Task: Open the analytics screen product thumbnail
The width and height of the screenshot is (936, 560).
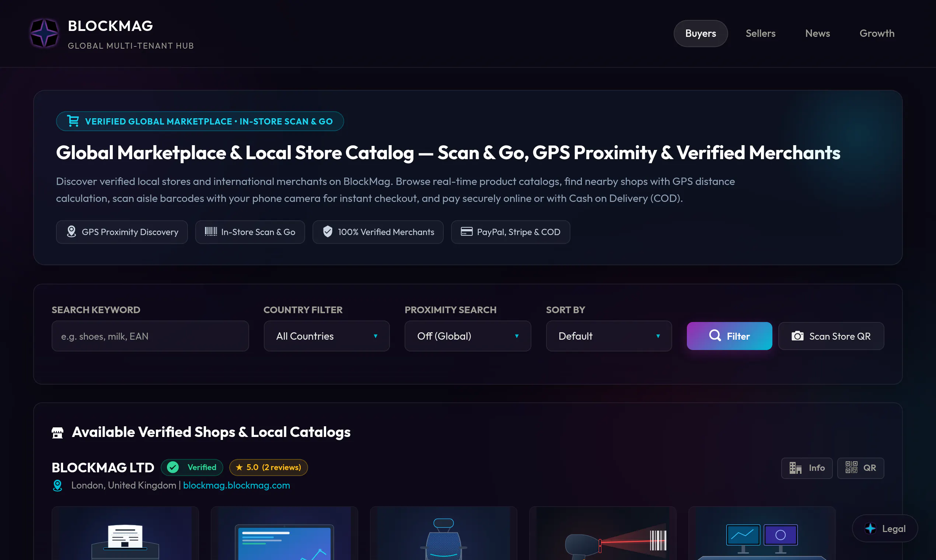Action: pos(284,533)
